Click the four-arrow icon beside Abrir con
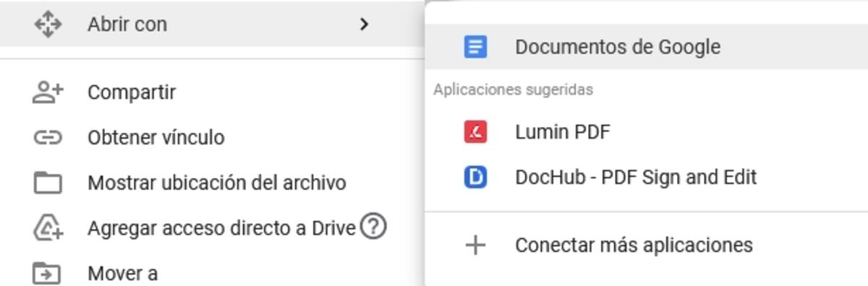Viewport: 868px width, 286px height. [48, 24]
